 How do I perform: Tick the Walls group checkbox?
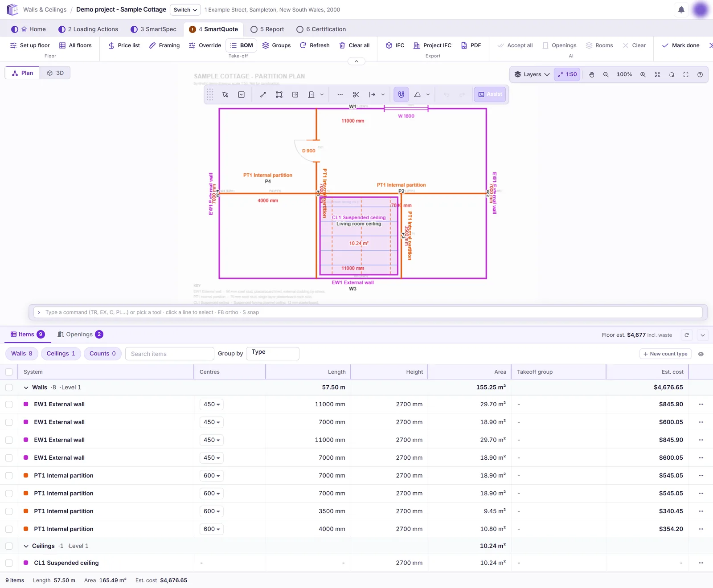click(9, 388)
